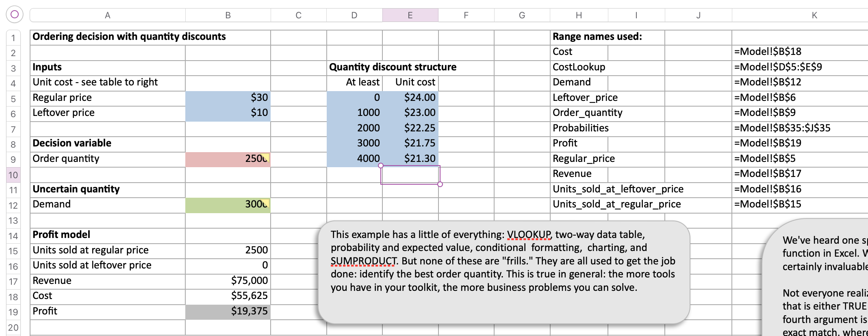Click the text box mentioning VLOOKUP and SUMPRODUCT
Viewport: 868px width, 336px height.
coord(504,272)
